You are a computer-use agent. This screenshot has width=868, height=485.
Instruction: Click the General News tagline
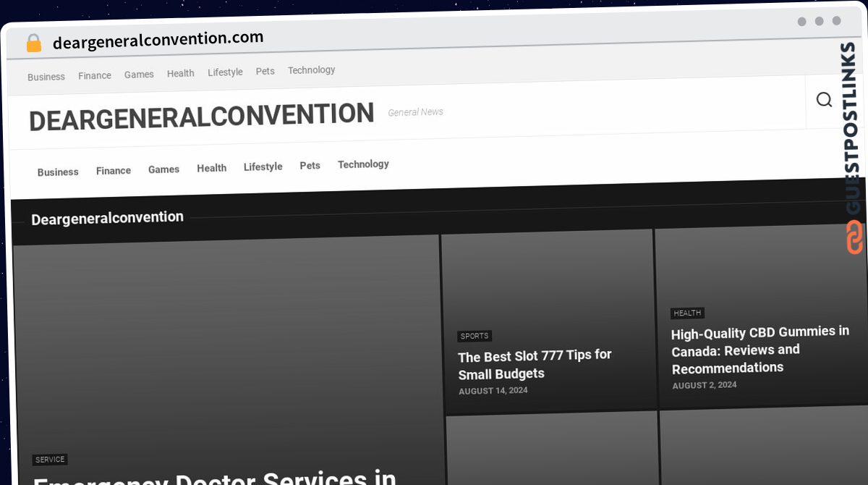[415, 112]
